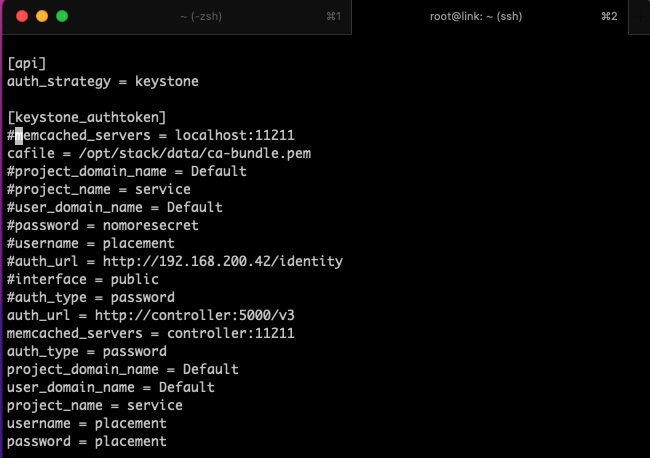Click the uncommented 'username = placement' line
The height and width of the screenshot is (458, 650).
[87, 423]
